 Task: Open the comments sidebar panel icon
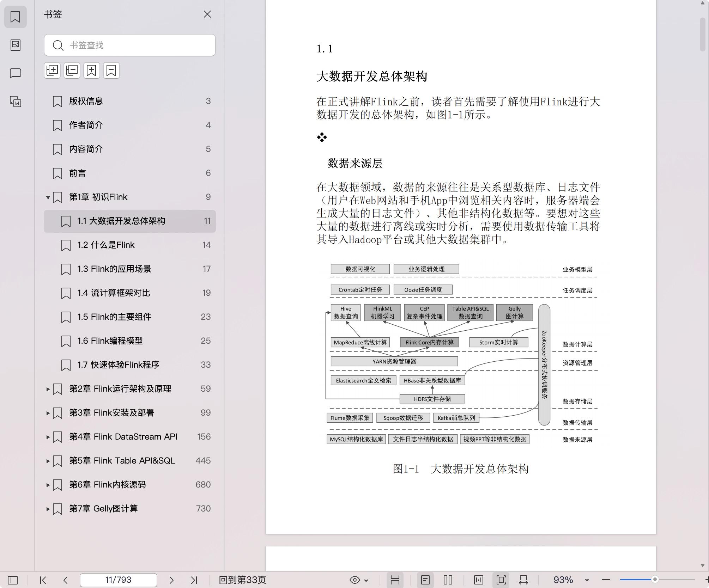[x=15, y=73]
